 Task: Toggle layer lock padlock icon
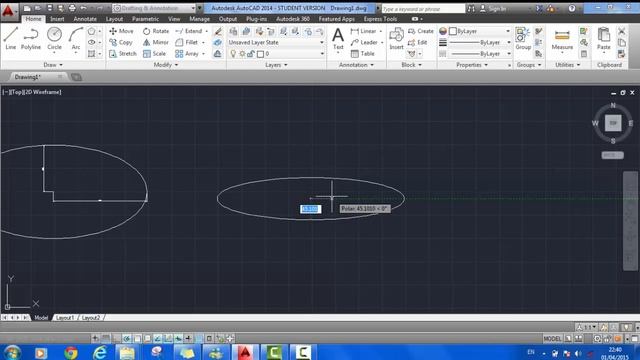tap(251, 53)
